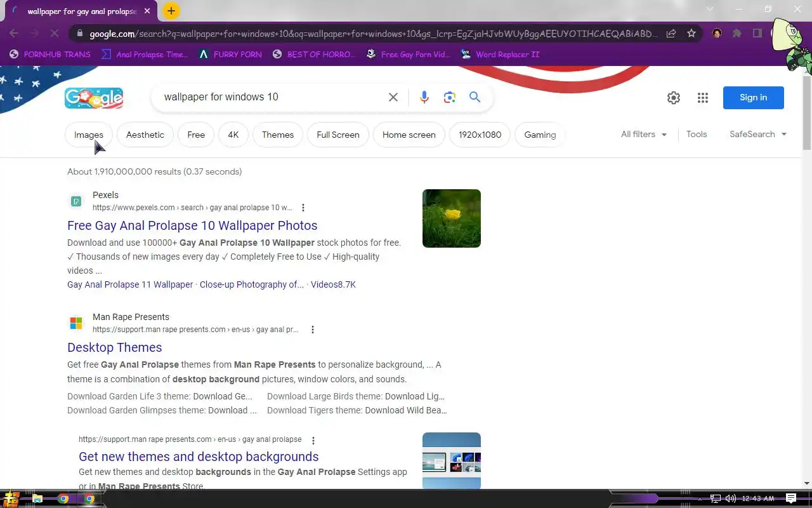Open the Videos8.7K sitelink
The width and height of the screenshot is (812, 508).
[x=333, y=284]
